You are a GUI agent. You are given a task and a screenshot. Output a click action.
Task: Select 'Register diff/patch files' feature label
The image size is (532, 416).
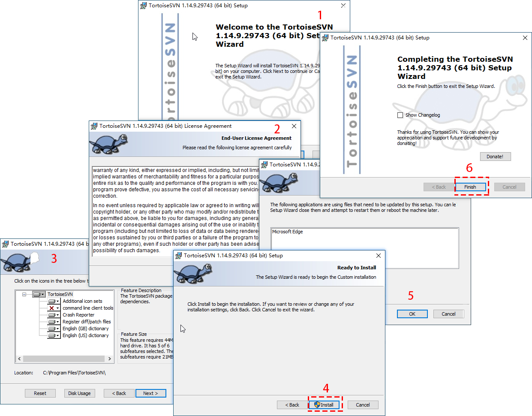coord(87,322)
